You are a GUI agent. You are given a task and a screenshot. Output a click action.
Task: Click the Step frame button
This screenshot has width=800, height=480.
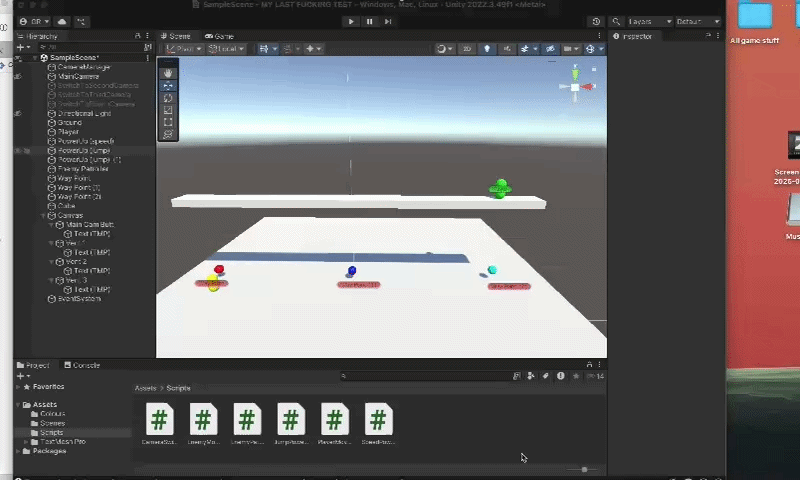[388, 21]
